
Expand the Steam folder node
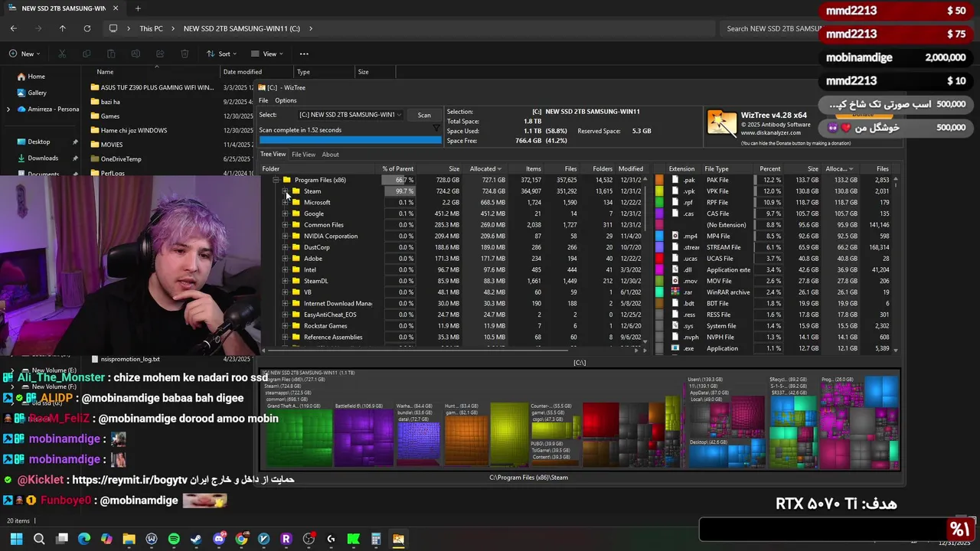tap(285, 191)
